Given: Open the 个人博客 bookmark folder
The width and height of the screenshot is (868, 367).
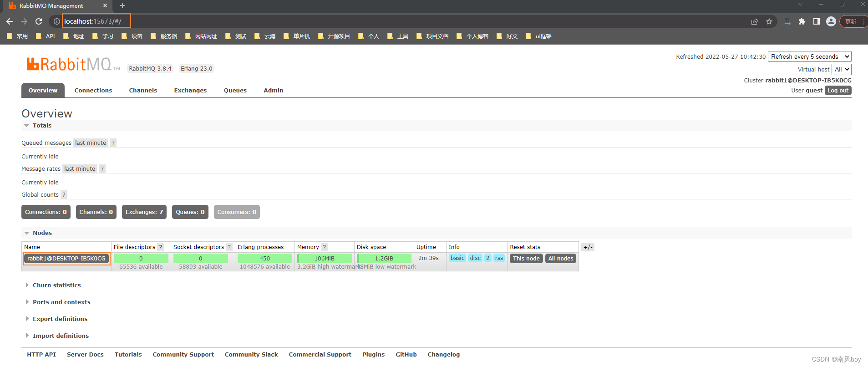Looking at the screenshot, I should (472, 36).
